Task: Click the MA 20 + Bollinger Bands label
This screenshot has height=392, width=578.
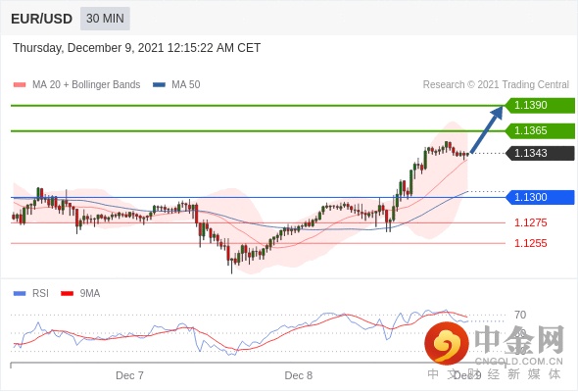Action: [x=86, y=85]
